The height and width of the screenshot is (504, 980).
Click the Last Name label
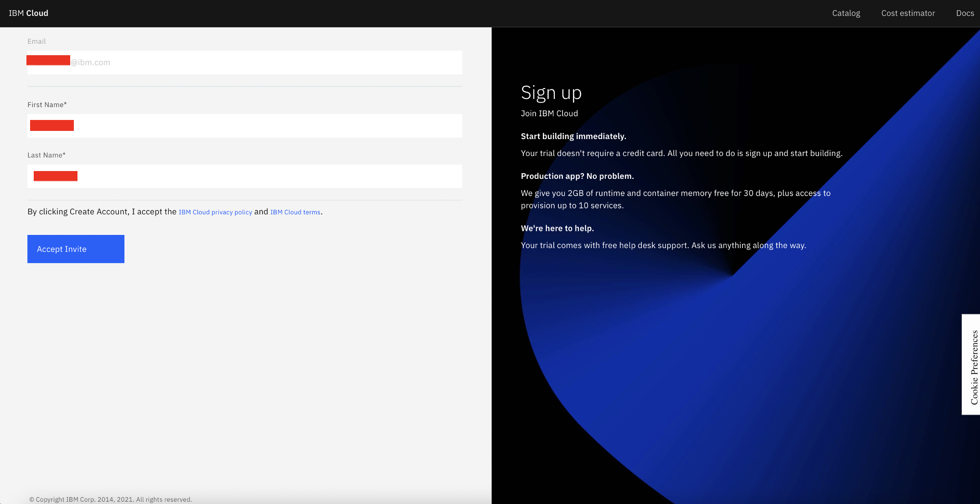click(x=46, y=155)
